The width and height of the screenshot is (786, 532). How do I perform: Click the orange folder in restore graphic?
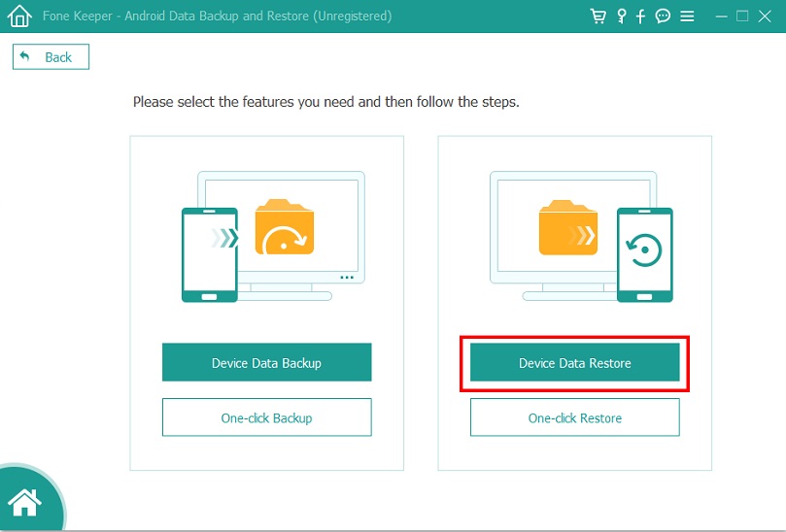pos(569,228)
